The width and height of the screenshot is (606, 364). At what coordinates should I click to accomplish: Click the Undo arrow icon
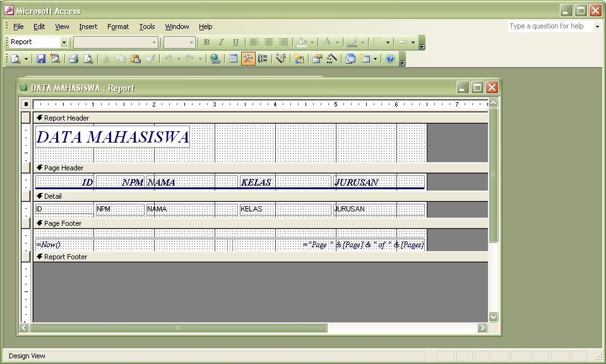168,59
